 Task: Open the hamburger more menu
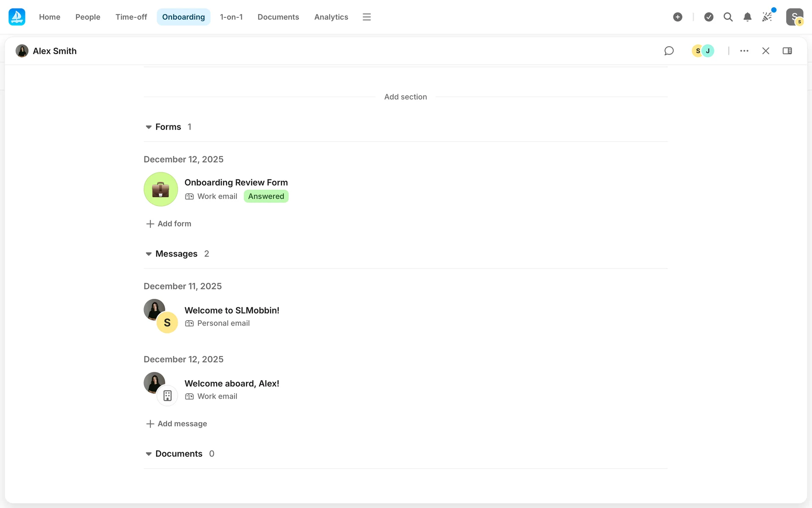pos(367,17)
